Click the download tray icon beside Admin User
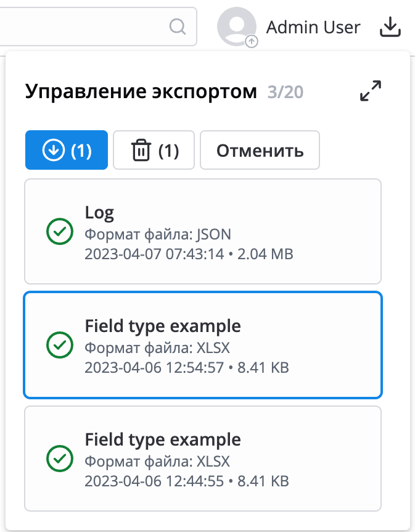This screenshot has height=532, width=415. [x=390, y=27]
